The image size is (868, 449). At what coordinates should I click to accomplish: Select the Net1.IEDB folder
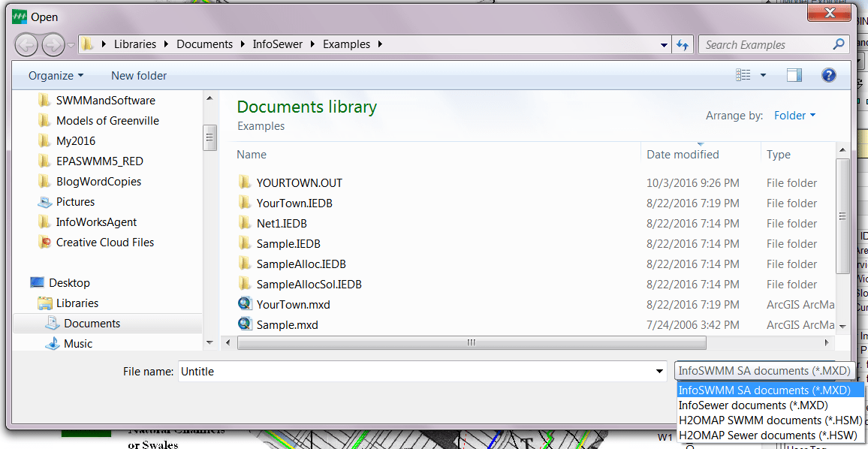coord(282,224)
